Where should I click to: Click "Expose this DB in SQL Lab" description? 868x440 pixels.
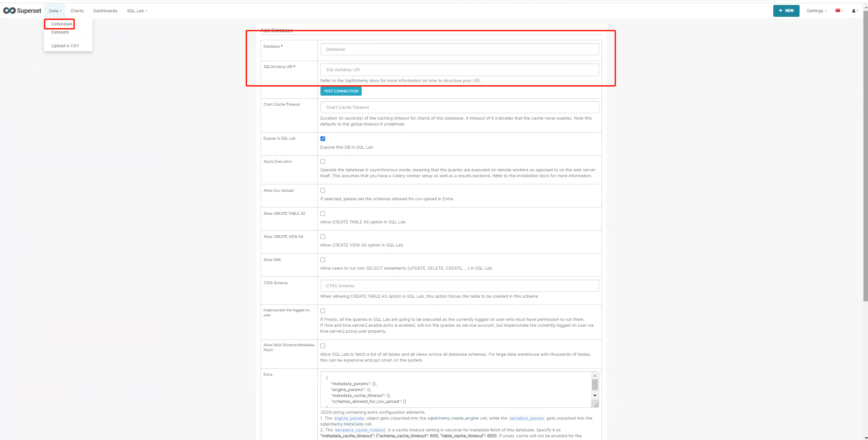tap(347, 147)
